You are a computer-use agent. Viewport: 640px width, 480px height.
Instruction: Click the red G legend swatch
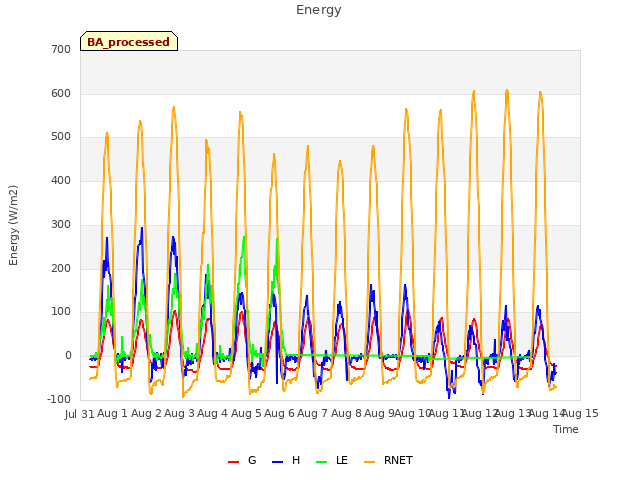(x=233, y=462)
